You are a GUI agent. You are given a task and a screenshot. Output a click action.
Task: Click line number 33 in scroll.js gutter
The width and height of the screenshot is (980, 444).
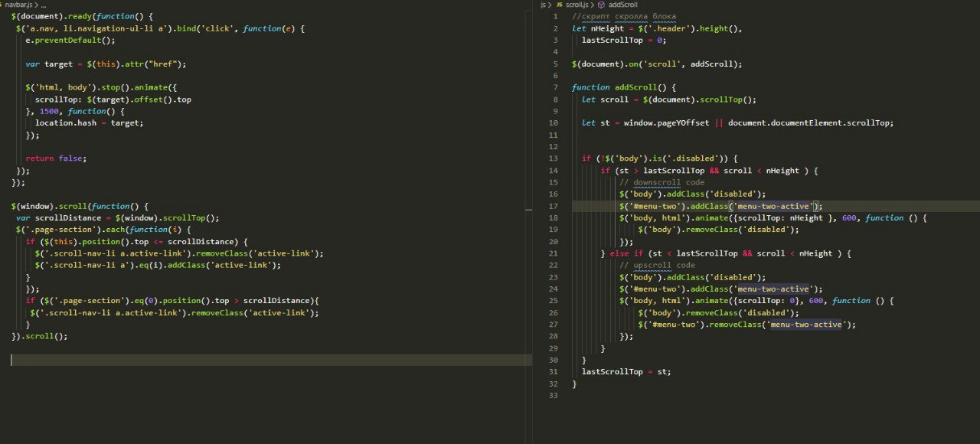point(554,395)
